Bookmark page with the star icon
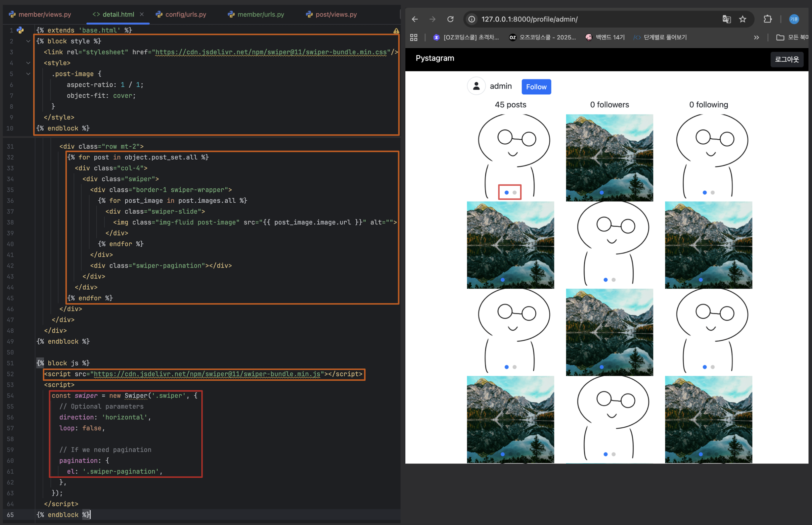The height and width of the screenshot is (525, 812). pyautogui.click(x=743, y=19)
